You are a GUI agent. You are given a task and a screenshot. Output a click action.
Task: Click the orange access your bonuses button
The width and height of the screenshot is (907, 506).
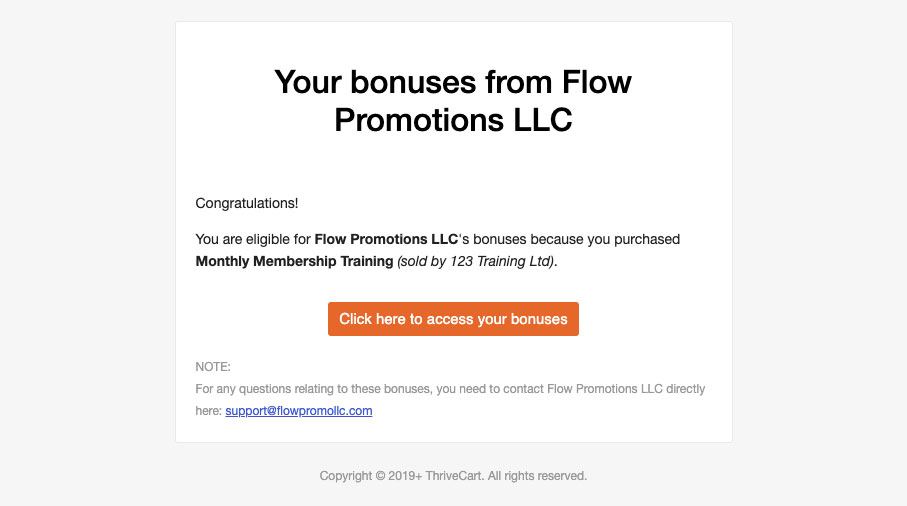453,319
